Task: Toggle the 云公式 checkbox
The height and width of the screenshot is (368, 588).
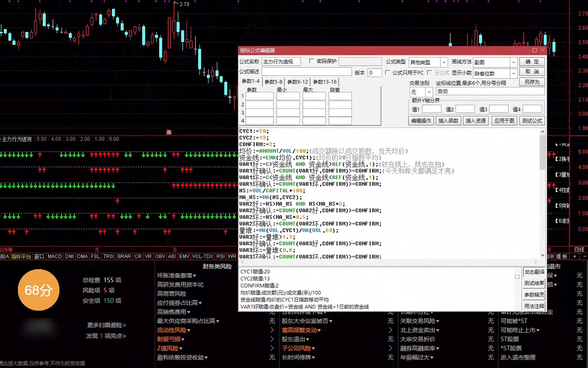Action: click(x=429, y=72)
